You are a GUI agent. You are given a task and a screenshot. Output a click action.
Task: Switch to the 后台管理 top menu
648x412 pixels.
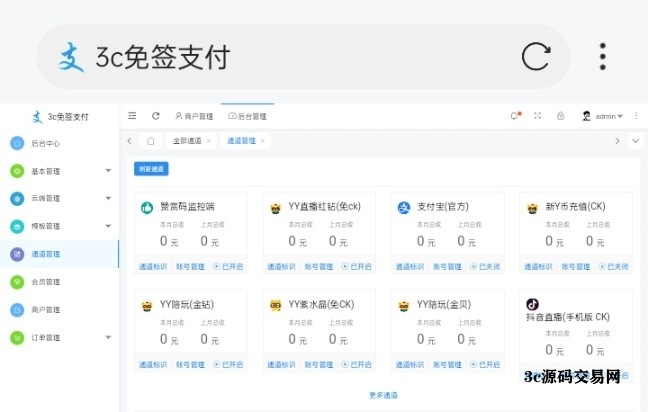[x=247, y=116]
